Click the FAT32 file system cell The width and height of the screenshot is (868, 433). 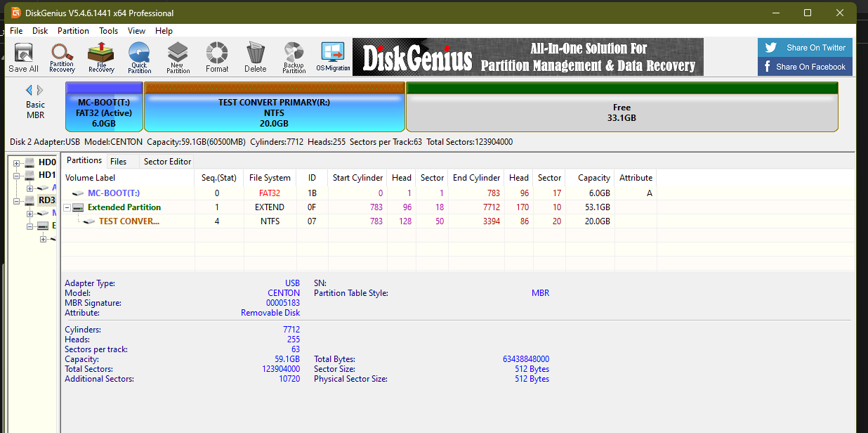[270, 193]
